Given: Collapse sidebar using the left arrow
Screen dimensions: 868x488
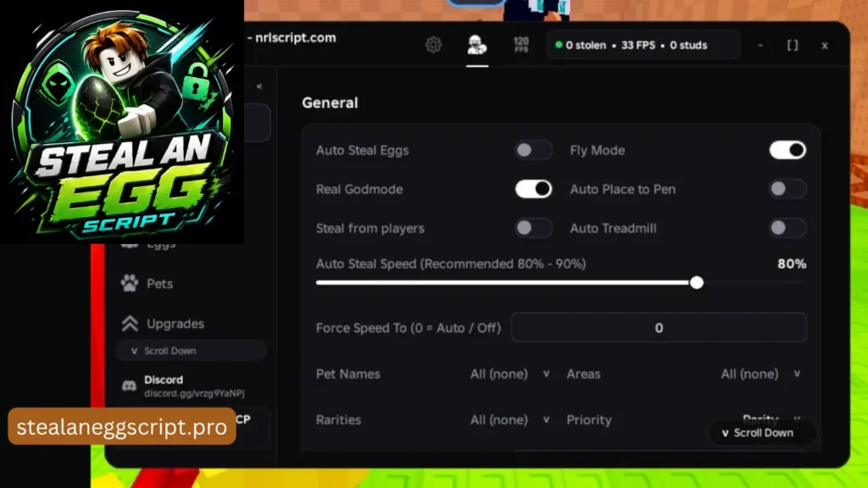Looking at the screenshot, I should 259,86.
